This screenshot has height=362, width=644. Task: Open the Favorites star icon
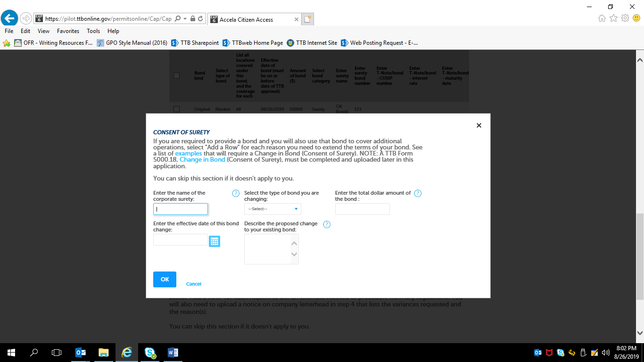point(613,18)
